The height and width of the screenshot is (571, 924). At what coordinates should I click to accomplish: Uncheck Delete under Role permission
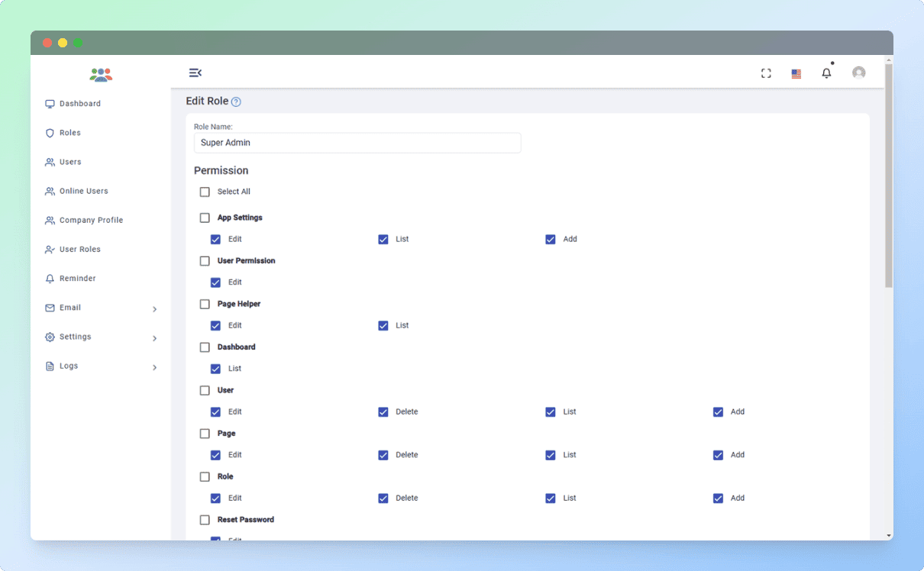(x=383, y=498)
